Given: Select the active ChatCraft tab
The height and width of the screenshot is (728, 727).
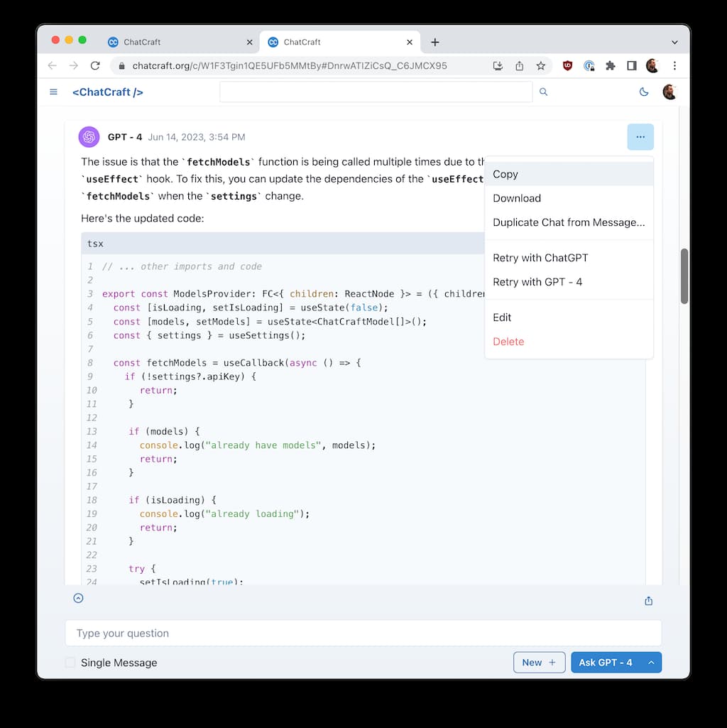Looking at the screenshot, I should coord(340,42).
